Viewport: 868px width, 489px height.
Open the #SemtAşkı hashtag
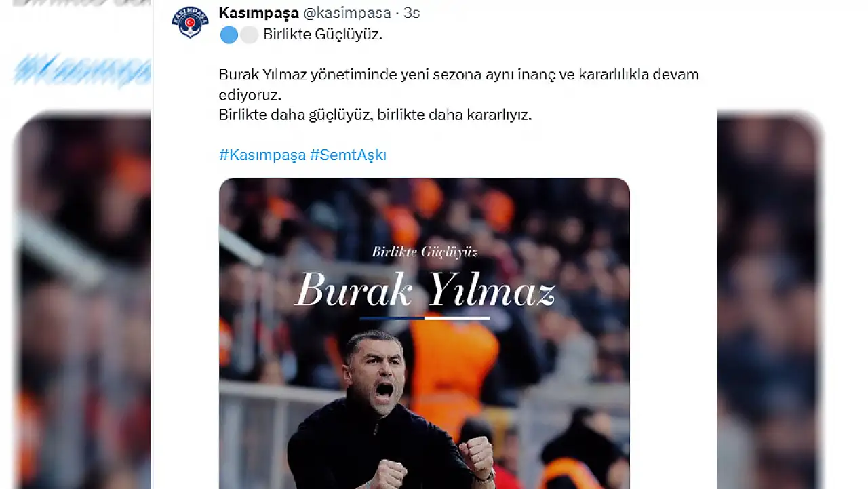[x=348, y=155]
